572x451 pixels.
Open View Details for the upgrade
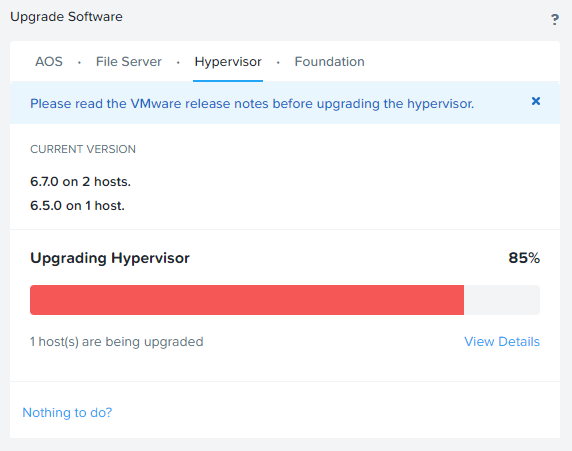click(x=502, y=342)
